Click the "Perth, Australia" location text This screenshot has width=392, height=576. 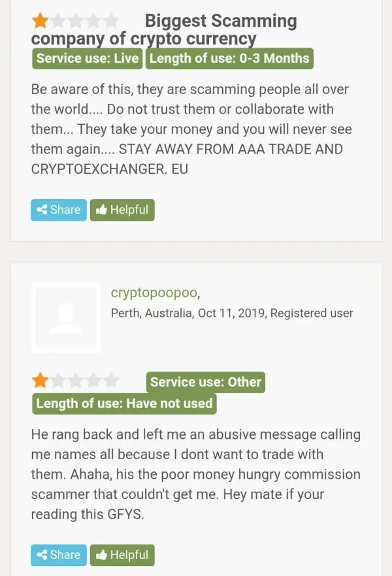point(152,313)
